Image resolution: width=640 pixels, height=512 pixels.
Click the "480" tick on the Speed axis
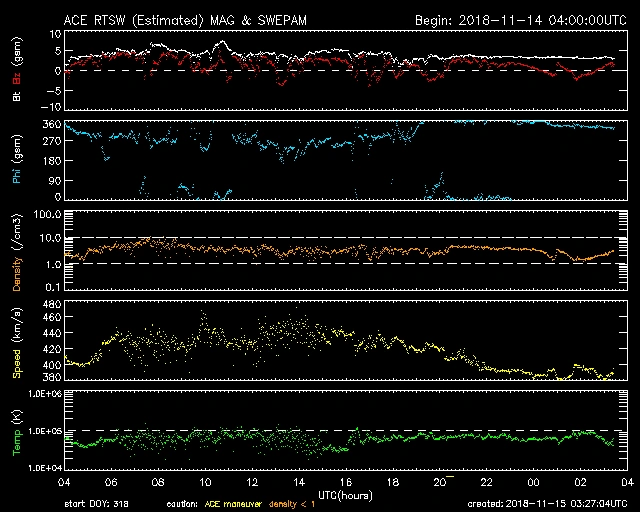coord(52,304)
